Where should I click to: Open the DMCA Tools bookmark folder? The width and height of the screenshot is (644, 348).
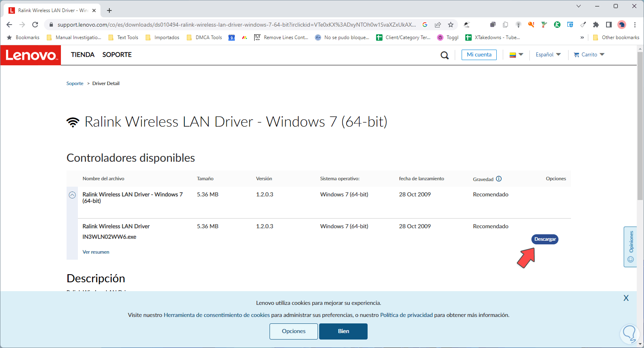(204, 38)
